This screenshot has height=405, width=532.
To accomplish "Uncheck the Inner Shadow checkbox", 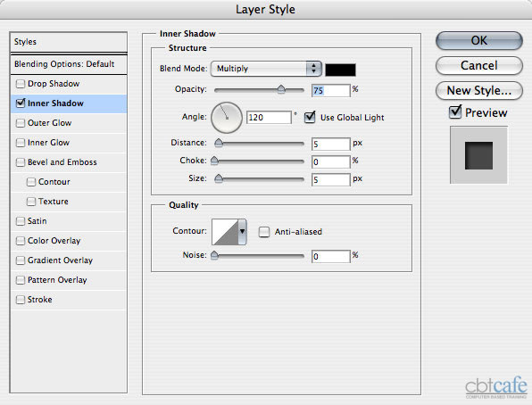I will (21, 103).
